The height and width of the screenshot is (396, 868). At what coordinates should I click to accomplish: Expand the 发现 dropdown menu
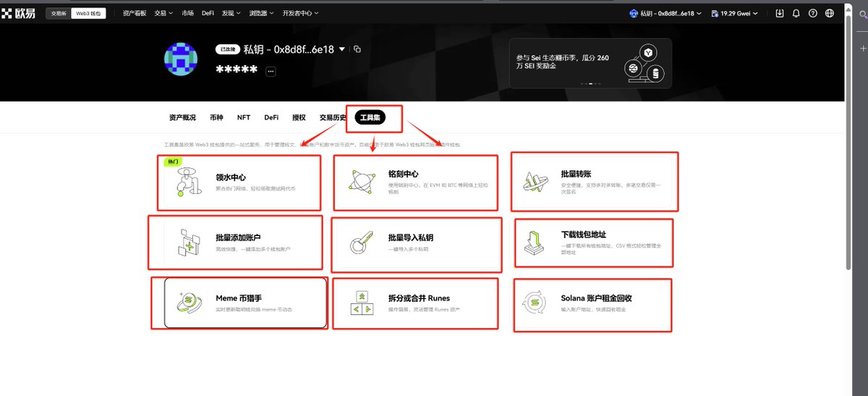point(231,13)
